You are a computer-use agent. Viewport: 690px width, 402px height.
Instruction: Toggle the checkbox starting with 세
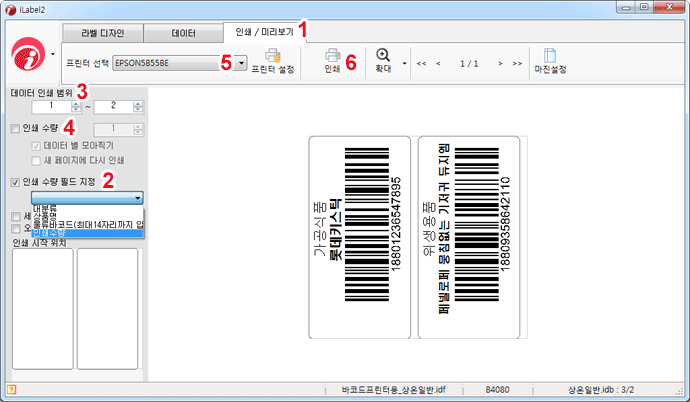[x=16, y=216]
